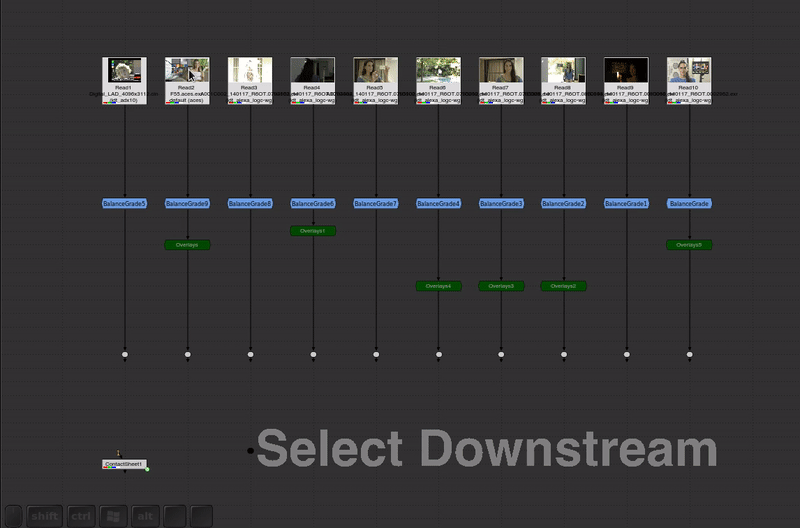This screenshot has height=528, width=800.
Task: Click the shift key indicator
Action: pos(44,516)
